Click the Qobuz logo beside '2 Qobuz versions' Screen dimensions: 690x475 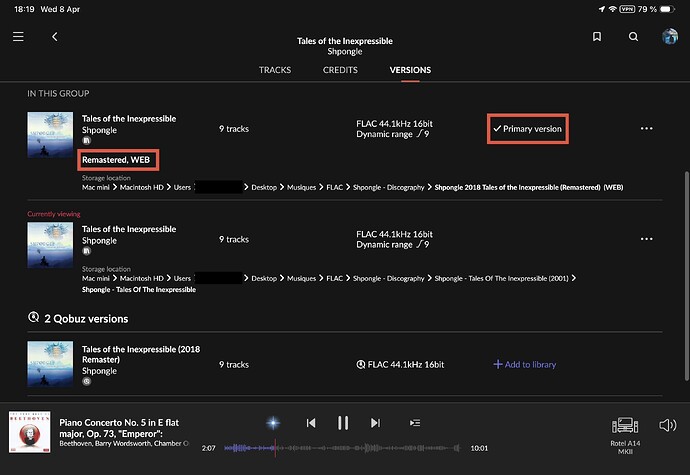pyautogui.click(x=33, y=317)
